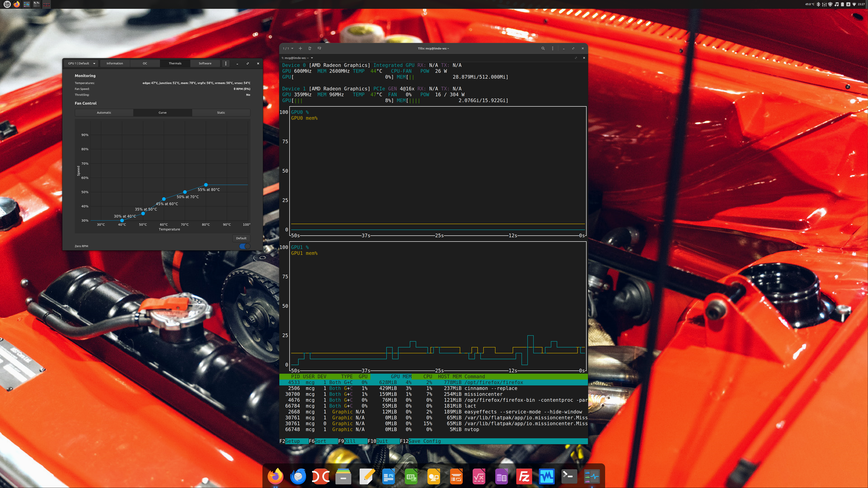Click the 55% at 80°C curve point
Screen dimensions: 868x488
click(206, 185)
